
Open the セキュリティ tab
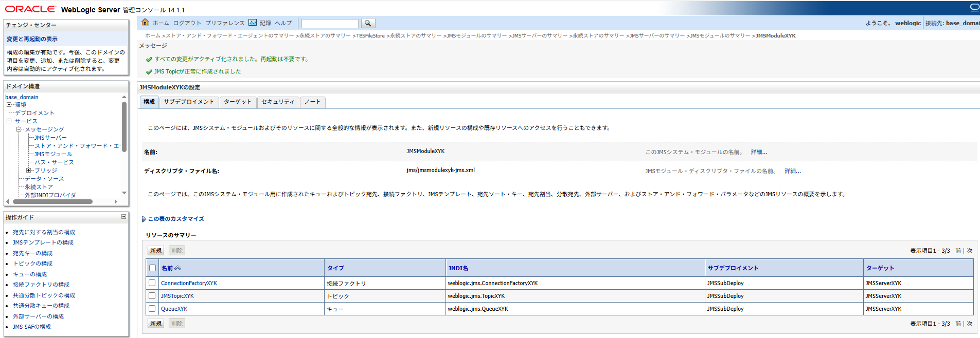(x=278, y=102)
